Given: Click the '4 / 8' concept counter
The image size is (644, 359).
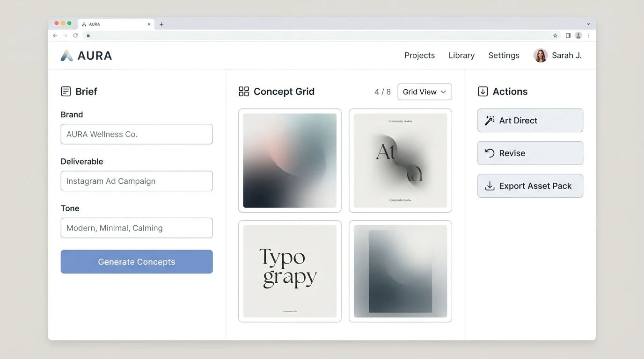Looking at the screenshot, I should click(x=382, y=92).
